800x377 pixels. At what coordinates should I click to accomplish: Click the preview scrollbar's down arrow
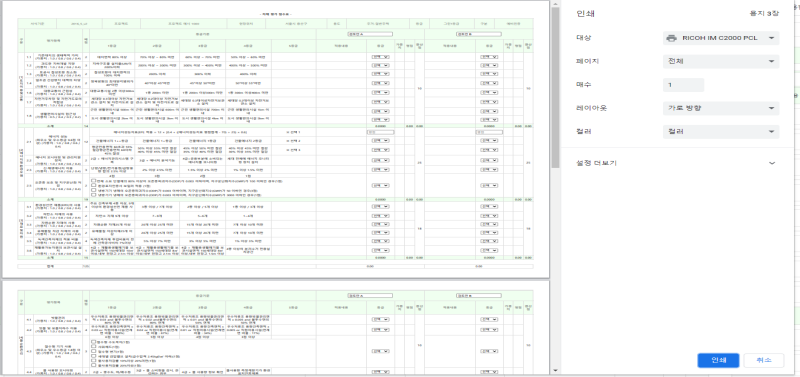[556, 370]
